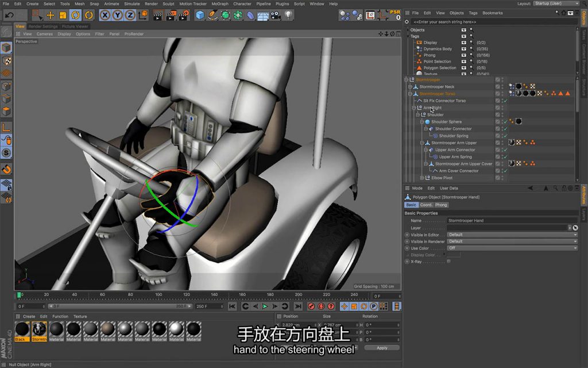
Task: Collapse the Stormtrooper Torso tree node
Action: tap(410, 94)
